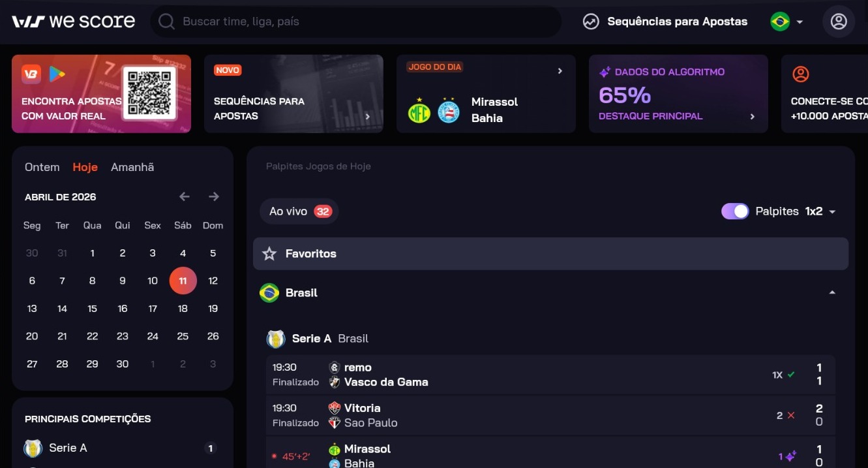Go to next month arrow
868x468 pixels.
click(214, 196)
